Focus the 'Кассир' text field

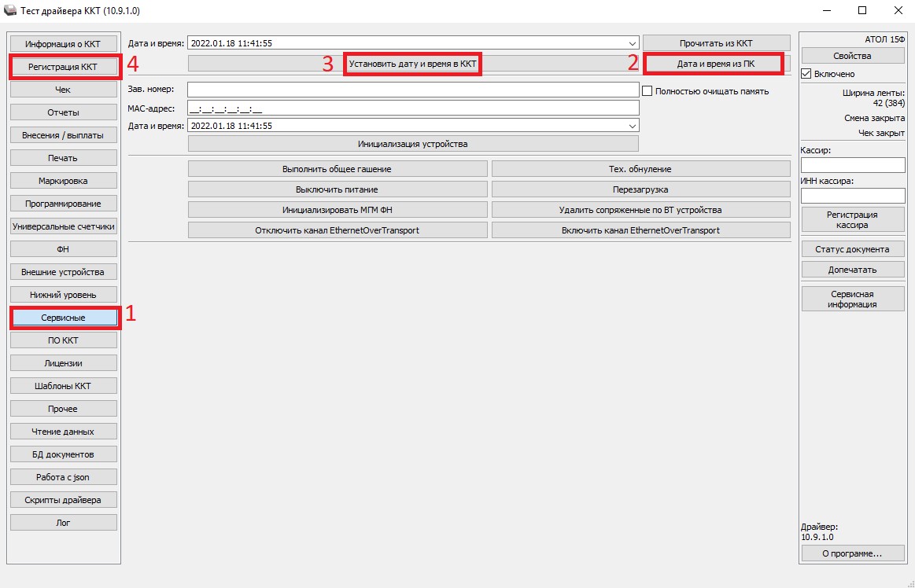pyautogui.click(x=853, y=165)
